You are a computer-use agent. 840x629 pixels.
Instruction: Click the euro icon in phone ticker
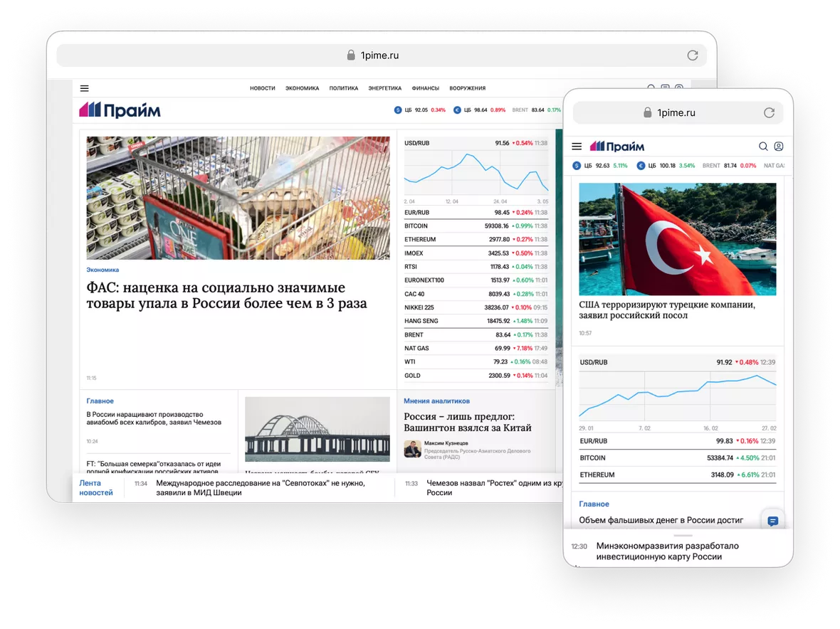640,166
